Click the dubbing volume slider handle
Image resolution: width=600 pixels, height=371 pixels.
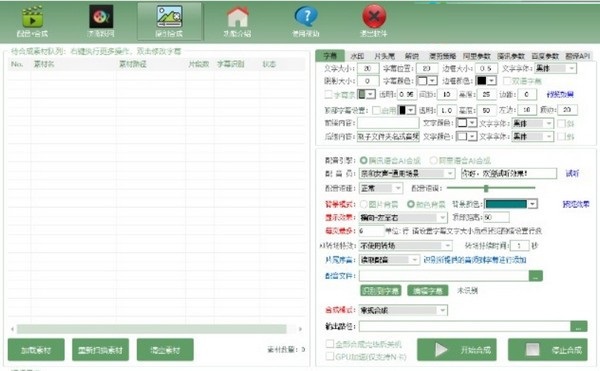(x=486, y=188)
